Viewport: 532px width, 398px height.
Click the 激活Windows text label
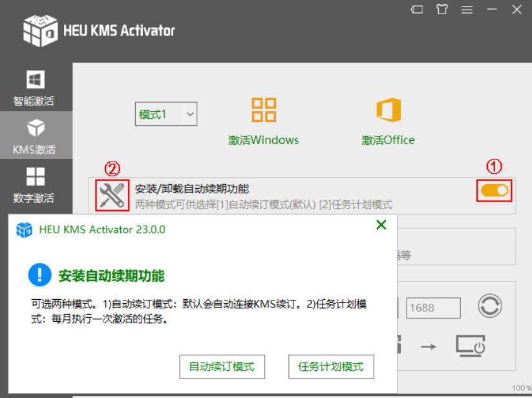(264, 140)
